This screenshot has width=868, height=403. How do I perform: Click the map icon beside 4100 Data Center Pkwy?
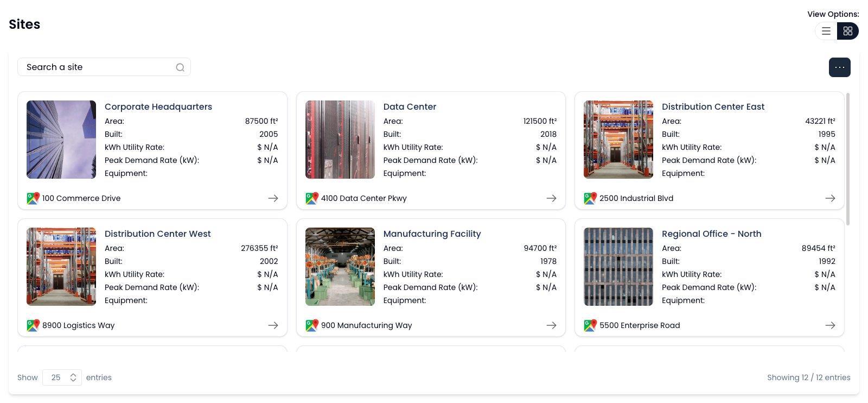click(312, 198)
